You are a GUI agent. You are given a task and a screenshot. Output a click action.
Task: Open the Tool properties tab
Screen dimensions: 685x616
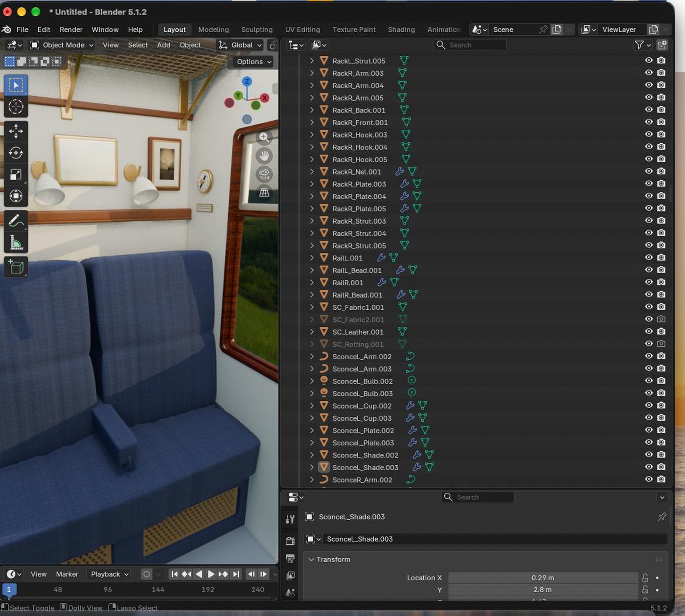click(290, 519)
